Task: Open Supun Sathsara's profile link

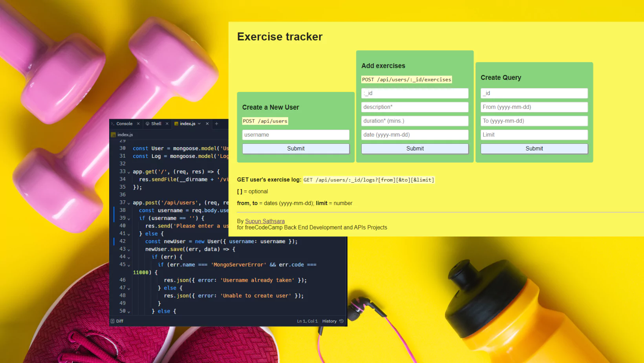Action: click(265, 221)
